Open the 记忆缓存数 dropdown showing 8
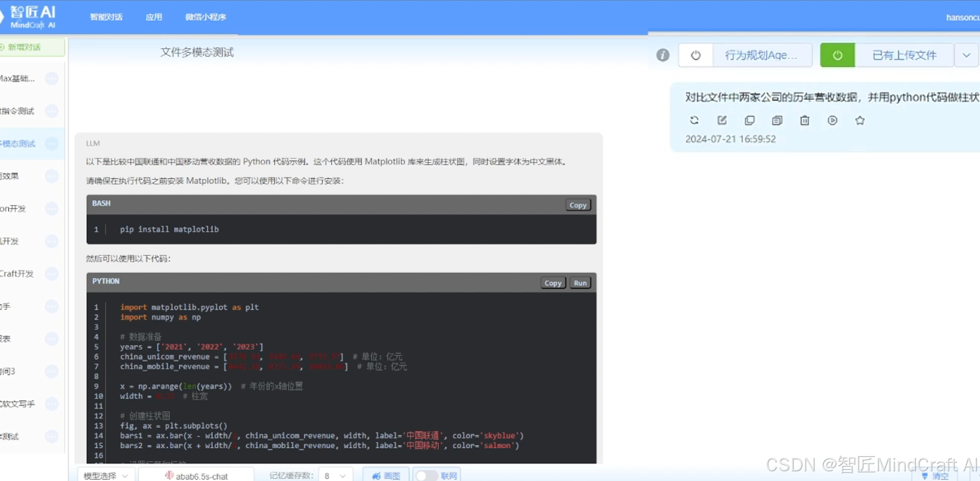 tap(335, 475)
